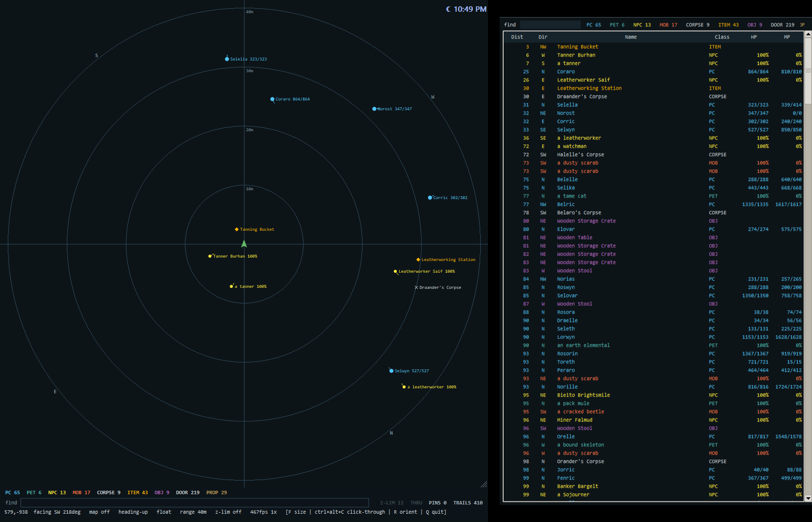
Task: Toggle the PC 65 filter in the list panel
Action: pos(593,25)
